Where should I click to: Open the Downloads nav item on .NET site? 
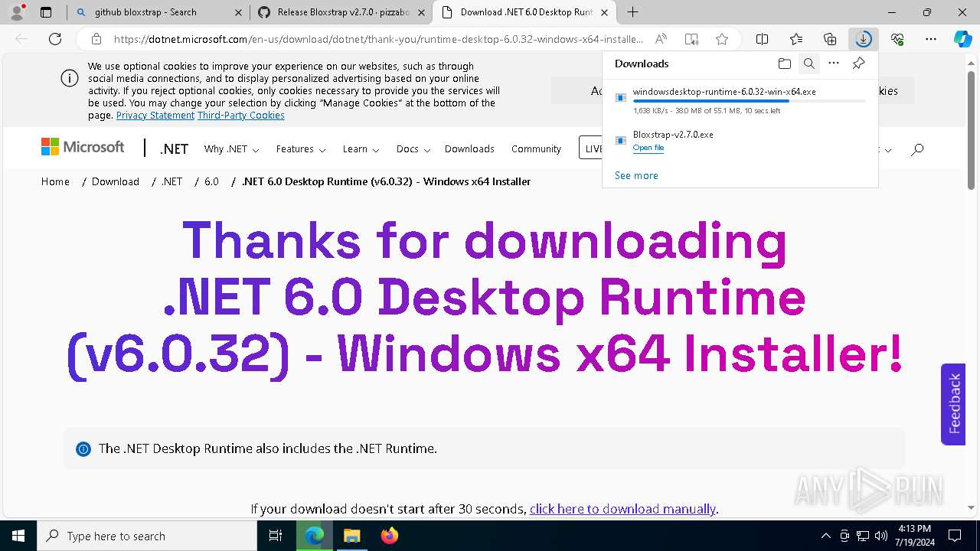tap(469, 149)
